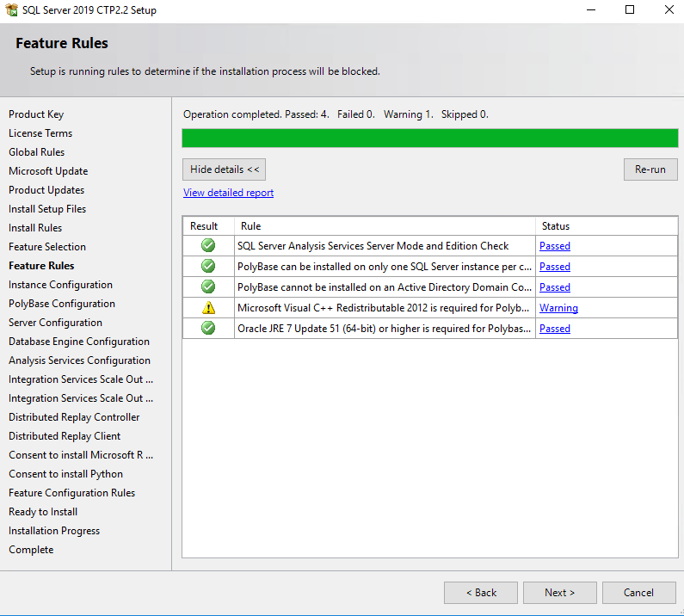Click the Operation completed status text
Screen dimensions: 684x616
pyautogui.click(x=336, y=114)
